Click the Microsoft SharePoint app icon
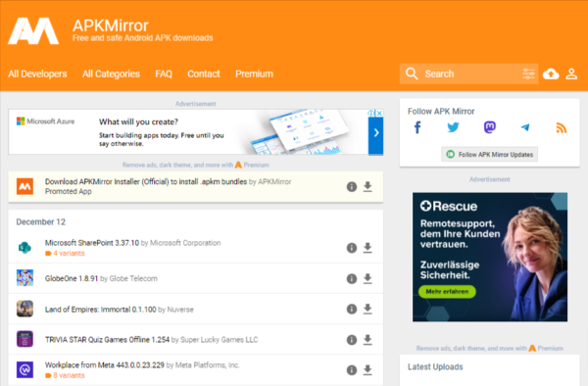588x386 pixels. (24, 248)
